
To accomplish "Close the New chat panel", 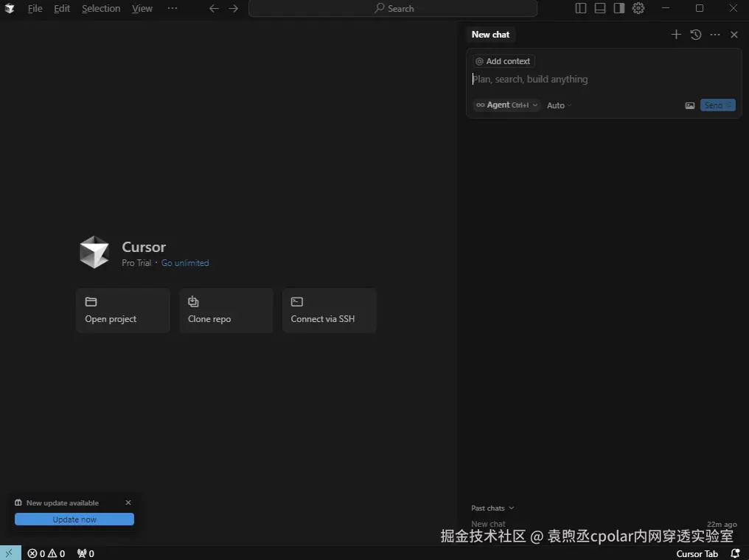I will coord(734,35).
